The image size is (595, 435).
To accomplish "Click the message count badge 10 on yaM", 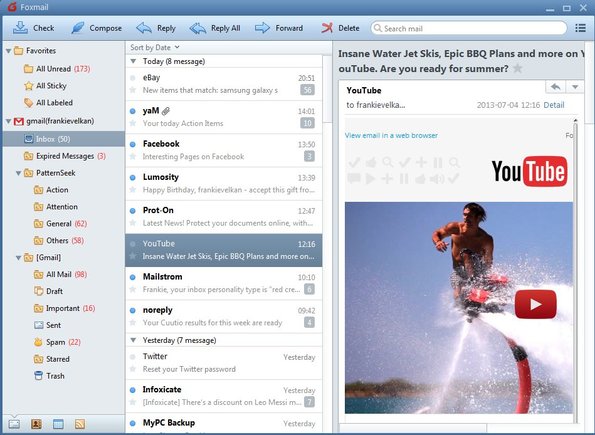I will (307, 123).
